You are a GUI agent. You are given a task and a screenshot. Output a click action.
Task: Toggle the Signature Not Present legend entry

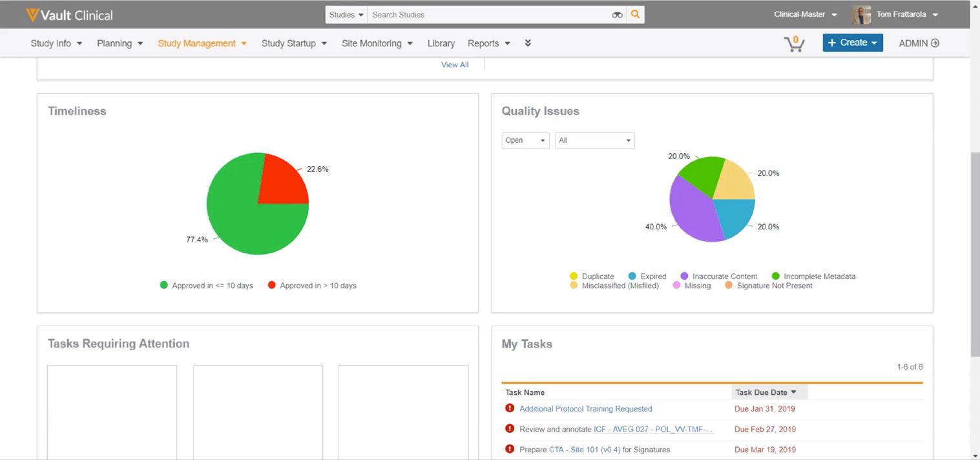pos(769,286)
